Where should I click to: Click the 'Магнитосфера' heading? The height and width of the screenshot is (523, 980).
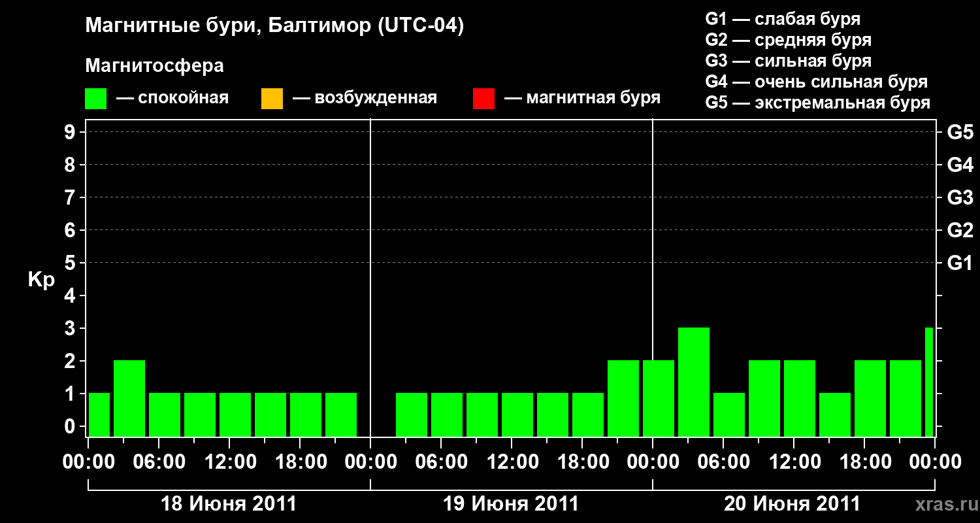154,66
